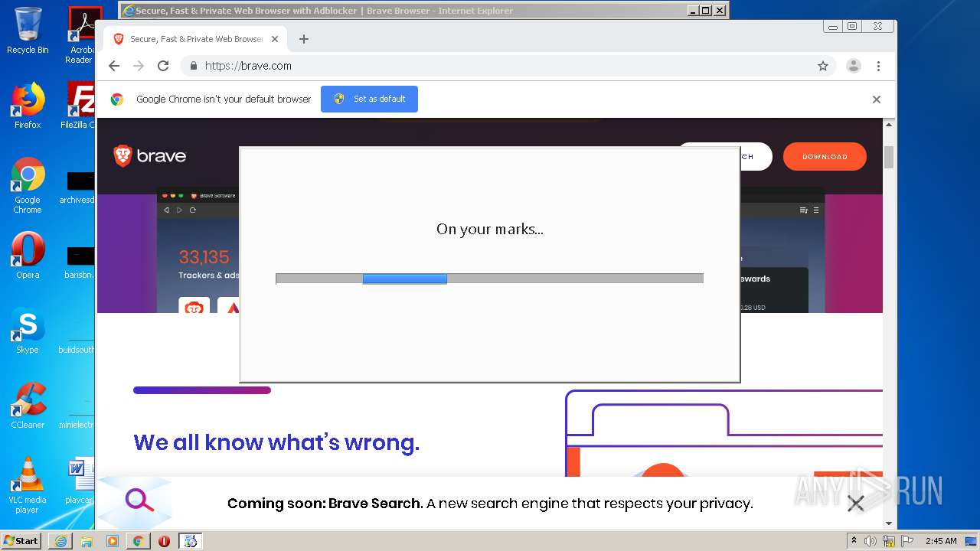
Task: Open the CCleaner desktop shortcut
Action: (28, 406)
